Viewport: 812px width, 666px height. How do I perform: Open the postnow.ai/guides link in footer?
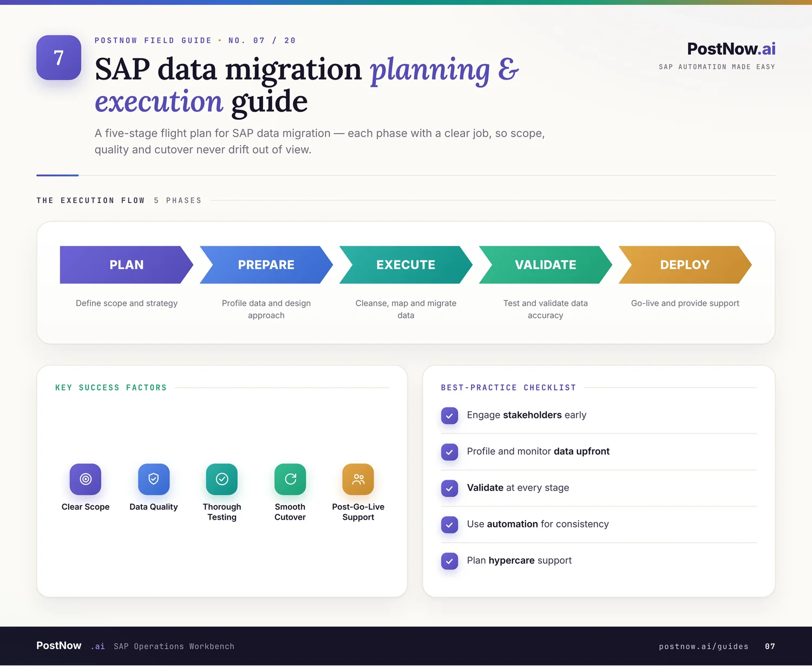tap(704, 647)
